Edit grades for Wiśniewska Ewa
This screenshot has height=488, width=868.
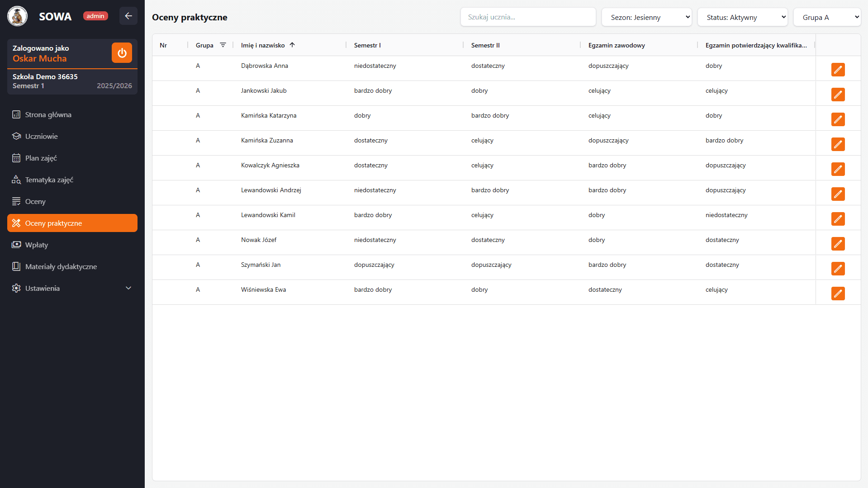(838, 294)
